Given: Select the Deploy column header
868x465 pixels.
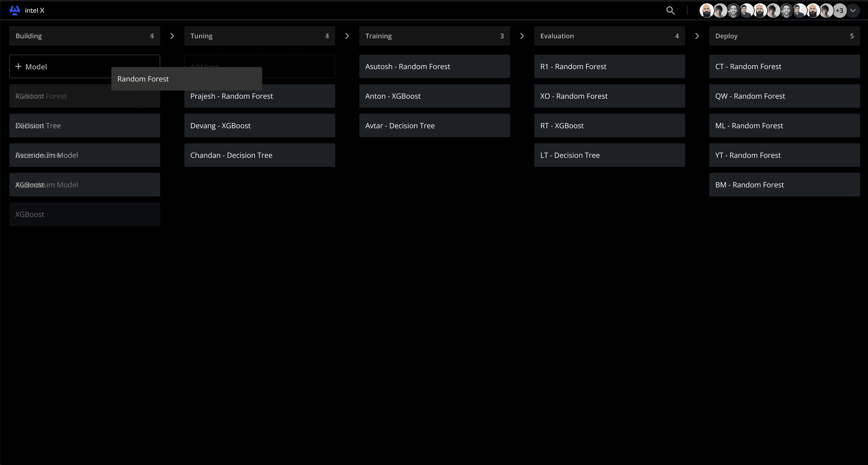Looking at the screenshot, I should [784, 36].
